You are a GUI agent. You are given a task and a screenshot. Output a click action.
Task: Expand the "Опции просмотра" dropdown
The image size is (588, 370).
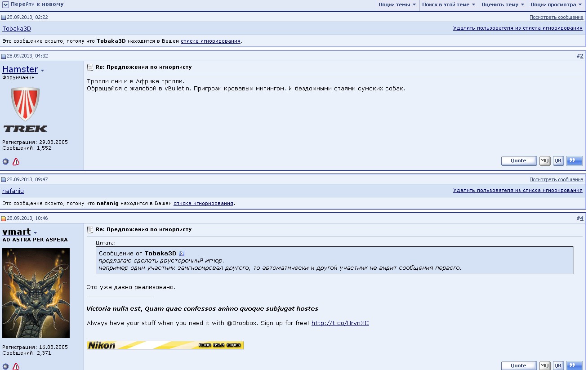point(556,5)
